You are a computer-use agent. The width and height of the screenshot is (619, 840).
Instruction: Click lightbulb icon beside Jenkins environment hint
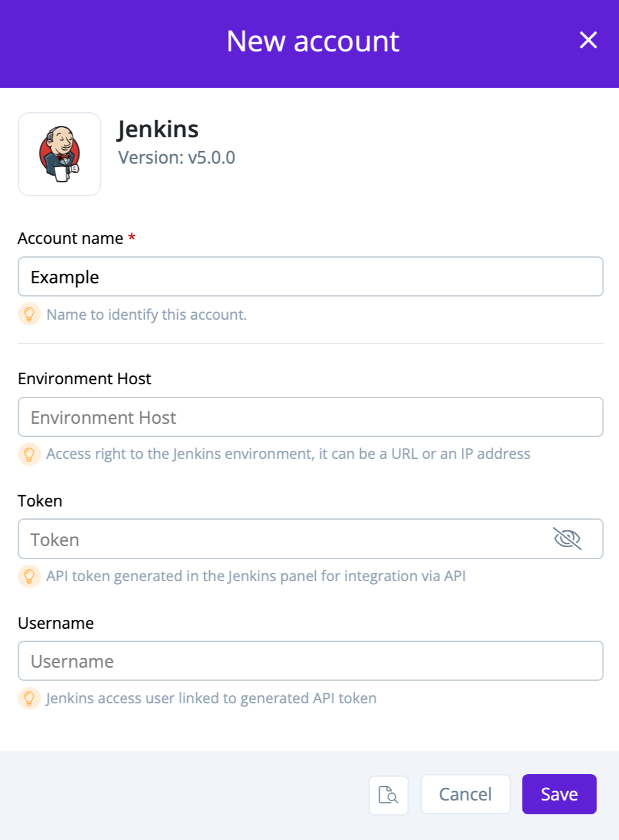[x=29, y=454]
